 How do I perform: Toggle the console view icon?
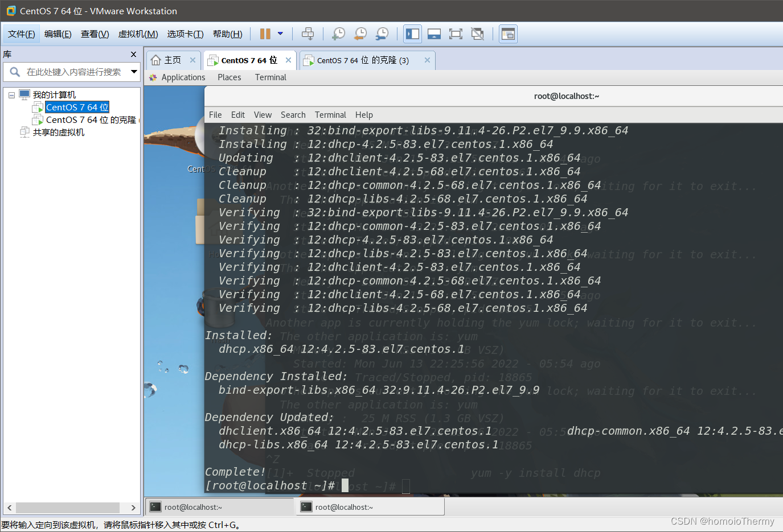[x=508, y=34]
